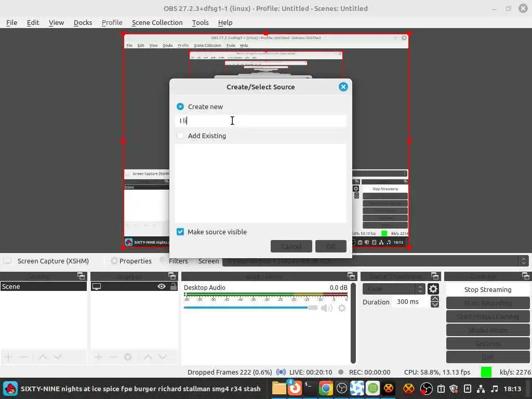
Task: Open the Profile menu
Action: (x=112, y=22)
